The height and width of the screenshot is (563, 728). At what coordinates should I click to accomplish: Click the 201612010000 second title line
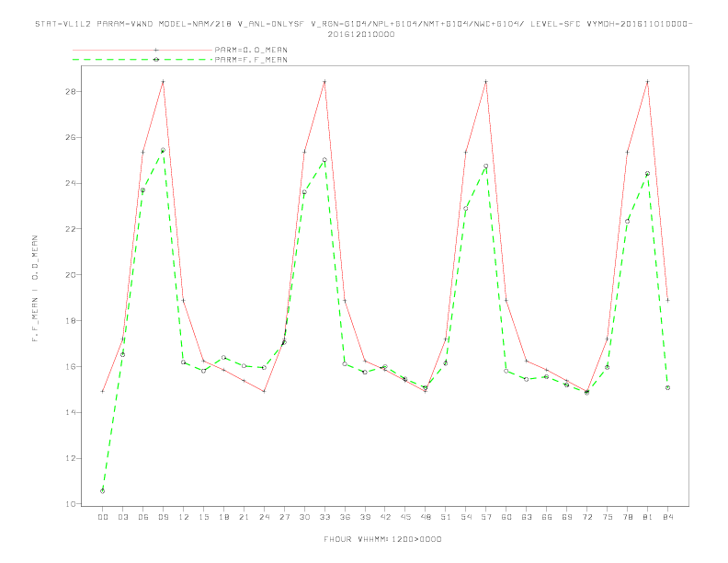(x=361, y=34)
